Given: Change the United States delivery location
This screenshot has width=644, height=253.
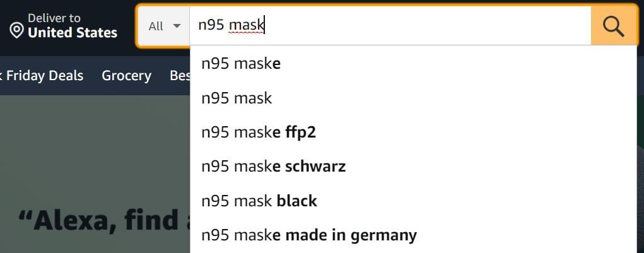Looking at the screenshot, I should tap(73, 32).
